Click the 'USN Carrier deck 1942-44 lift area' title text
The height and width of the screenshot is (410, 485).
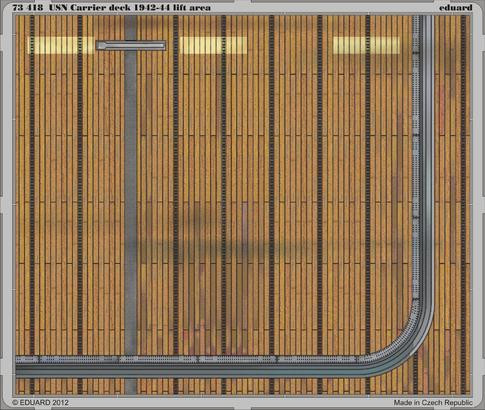coord(130,8)
